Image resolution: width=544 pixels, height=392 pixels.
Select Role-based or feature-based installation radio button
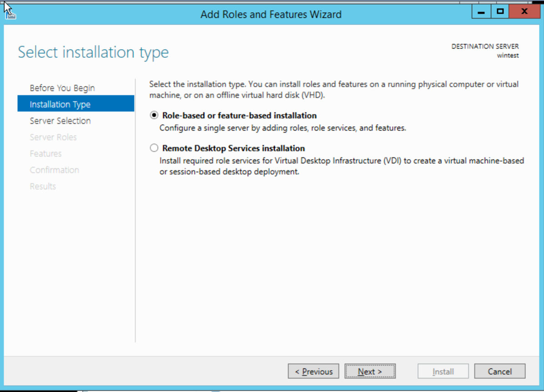tap(154, 115)
